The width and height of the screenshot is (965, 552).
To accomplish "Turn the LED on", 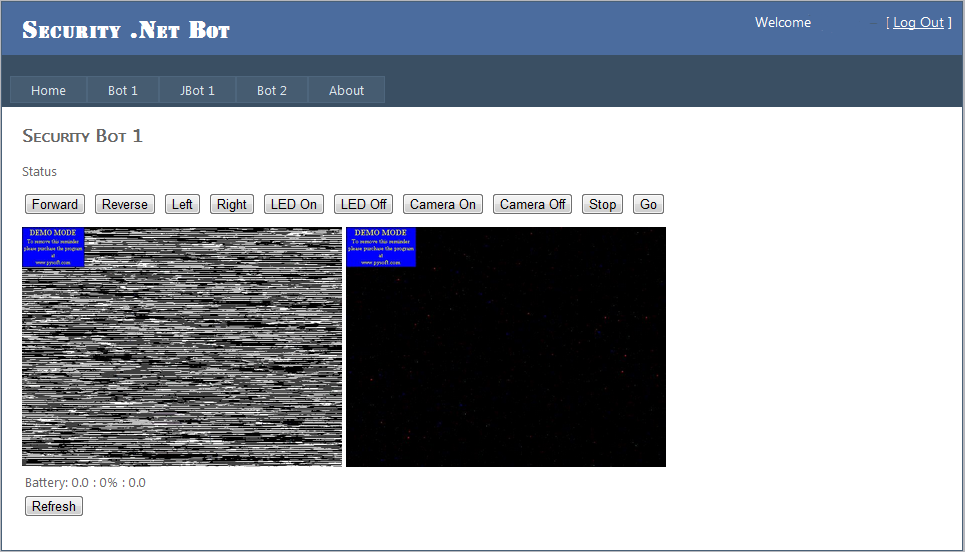I will 294,205.
